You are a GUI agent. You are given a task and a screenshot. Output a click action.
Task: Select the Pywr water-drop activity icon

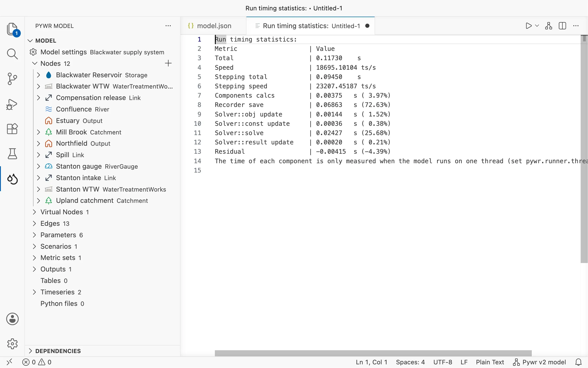click(x=12, y=179)
